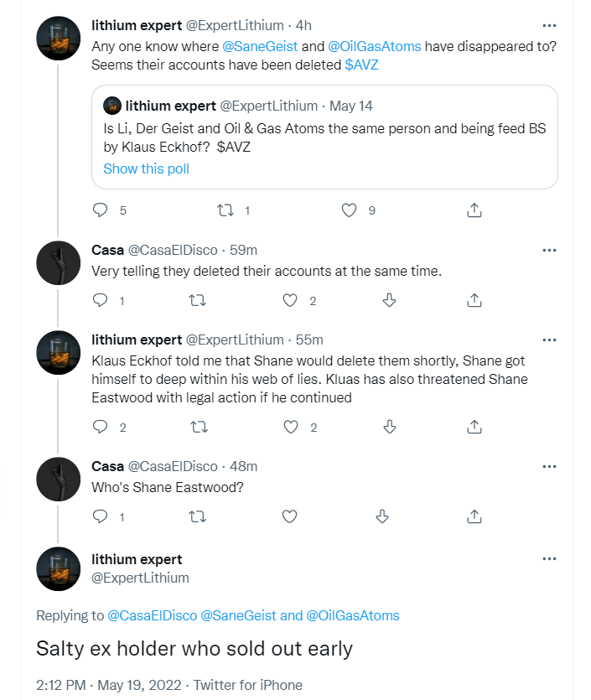The image size is (591, 700).
Task: Reply to 'Who's Shane Eastwood?' tweet
Action: [101, 516]
